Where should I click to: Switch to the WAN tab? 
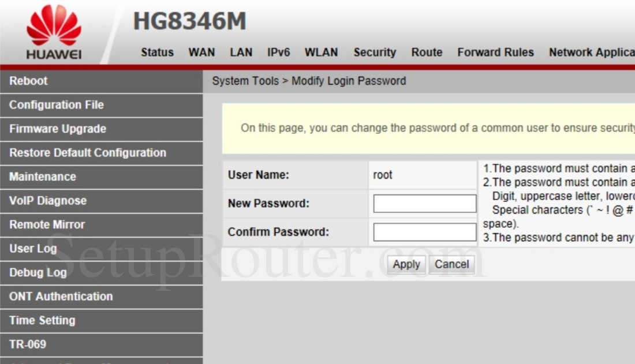pos(201,52)
